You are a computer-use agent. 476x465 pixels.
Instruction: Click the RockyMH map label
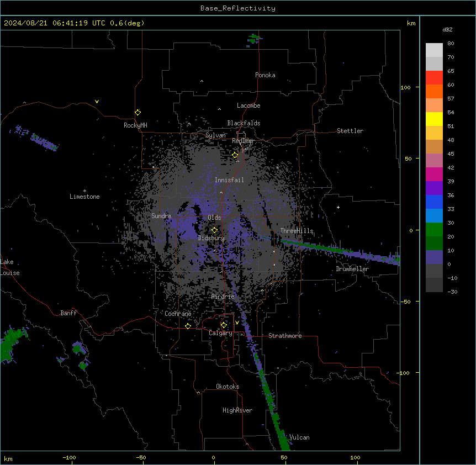[135, 125]
